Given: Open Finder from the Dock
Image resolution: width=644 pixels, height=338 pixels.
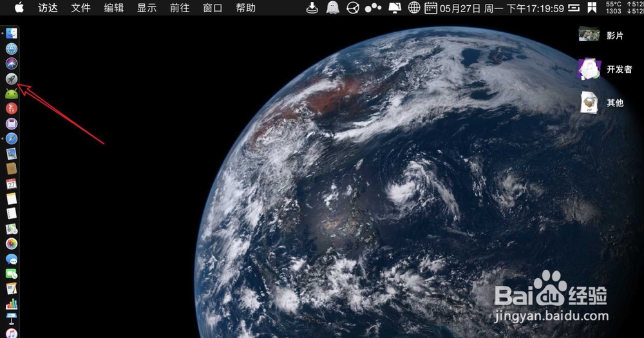Looking at the screenshot, I should point(12,33).
